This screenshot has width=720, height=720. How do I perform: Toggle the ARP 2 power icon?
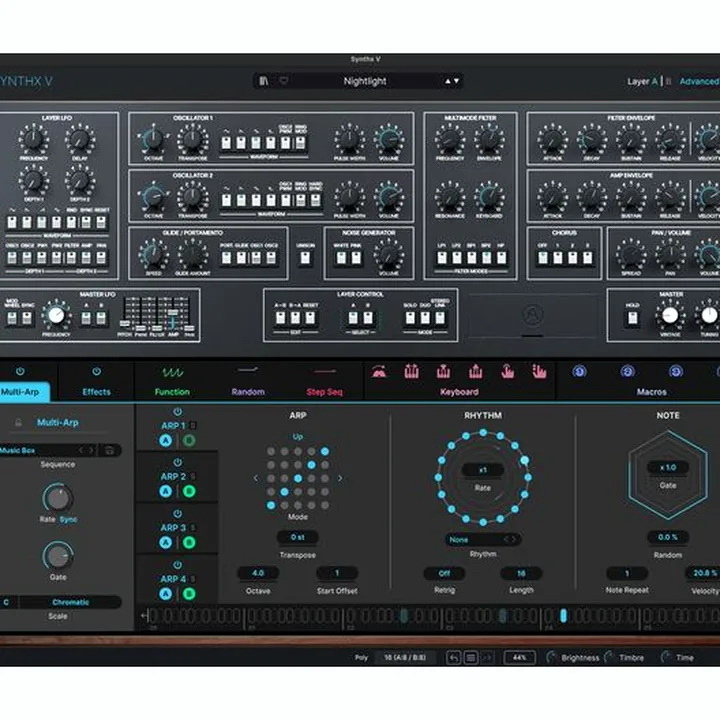[178, 462]
